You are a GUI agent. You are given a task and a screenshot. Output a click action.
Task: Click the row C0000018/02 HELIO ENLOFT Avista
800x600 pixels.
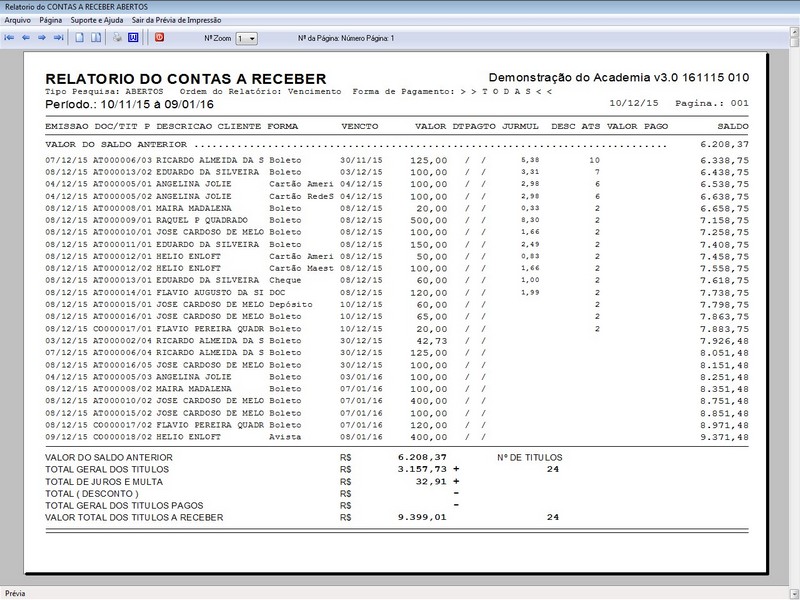(x=397, y=437)
